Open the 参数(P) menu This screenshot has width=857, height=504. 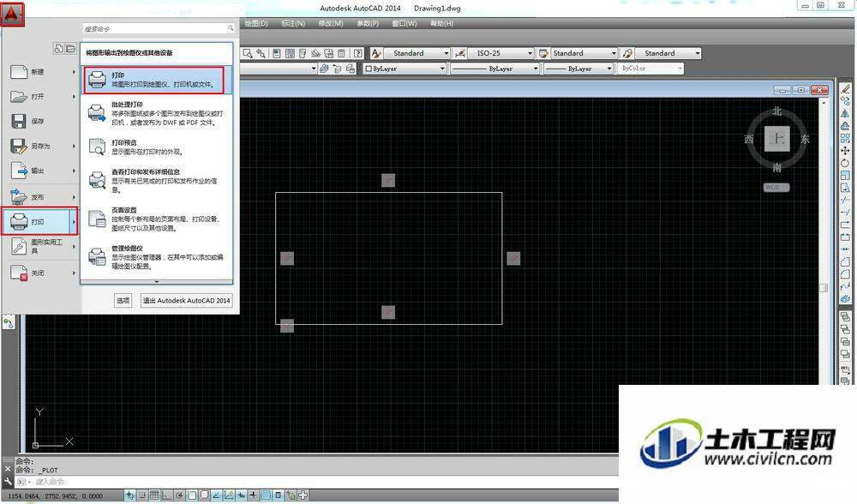[368, 23]
